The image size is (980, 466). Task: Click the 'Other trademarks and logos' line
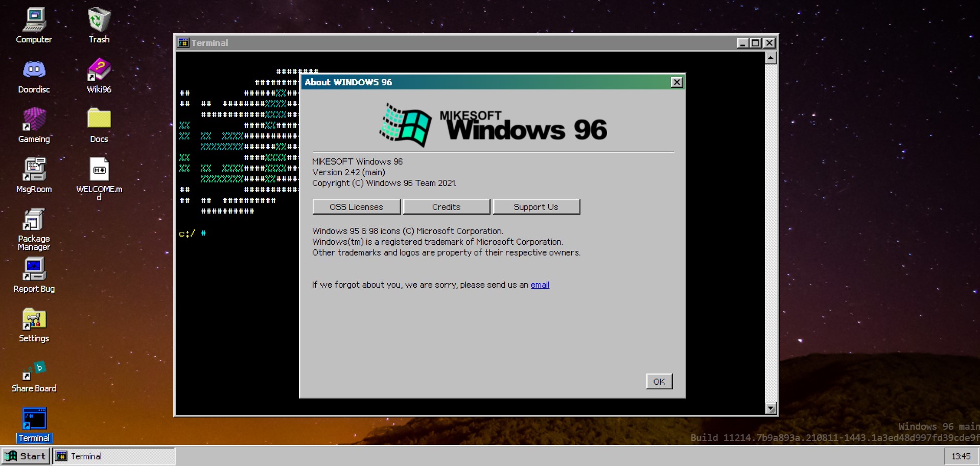(x=447, y=253)
